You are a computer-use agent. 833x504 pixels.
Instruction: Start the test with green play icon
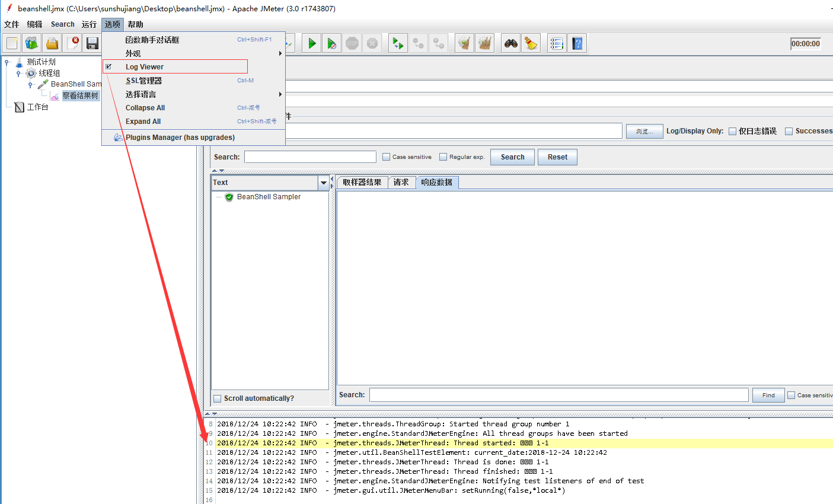tap(312, 43)
